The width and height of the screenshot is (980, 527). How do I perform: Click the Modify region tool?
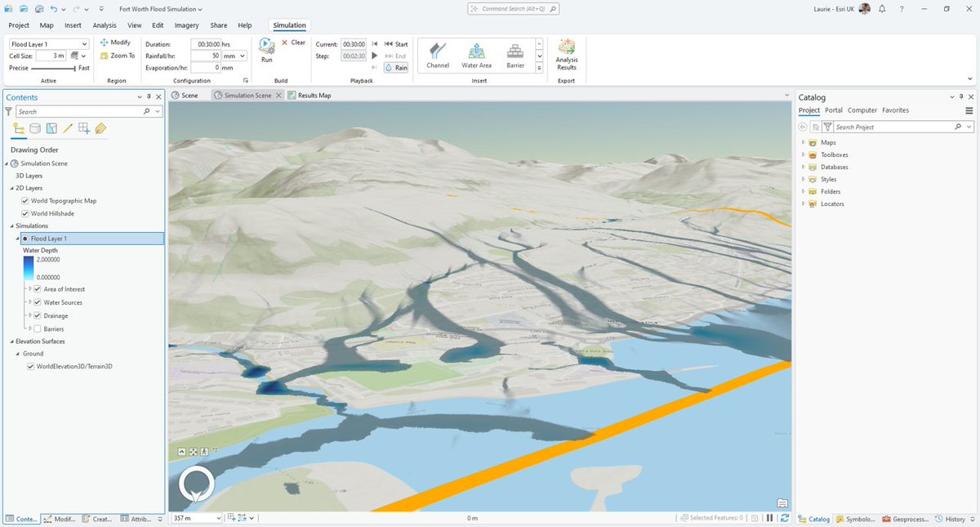(x=115, y=42)
